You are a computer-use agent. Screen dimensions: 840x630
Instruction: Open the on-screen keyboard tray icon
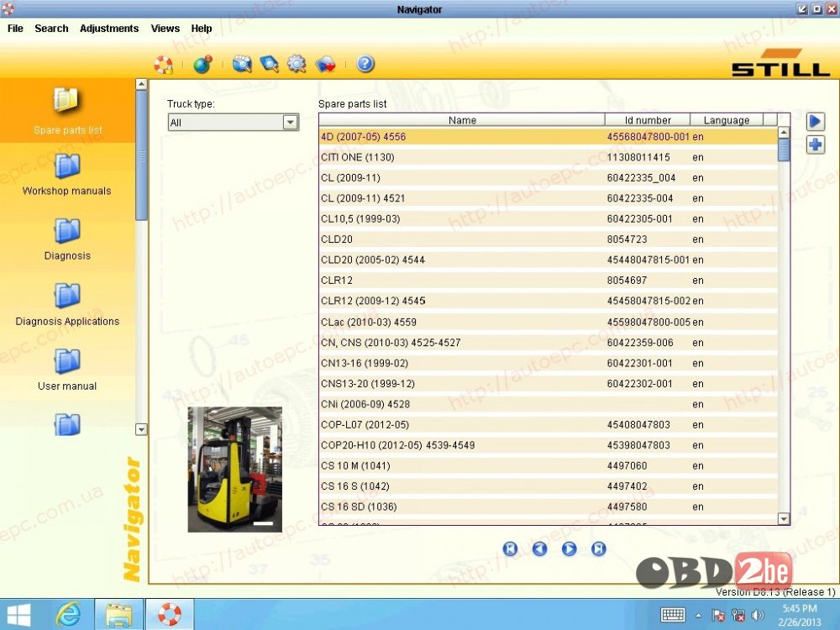673,615
